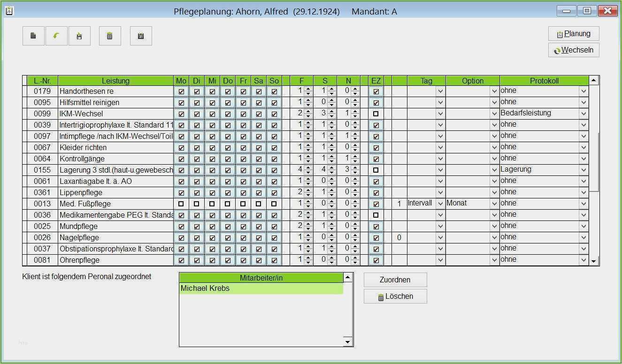
Task: Open Protokoll dropdown for IKM-Wechsel row
Action: pyautogui.click(x=584, y=114)
